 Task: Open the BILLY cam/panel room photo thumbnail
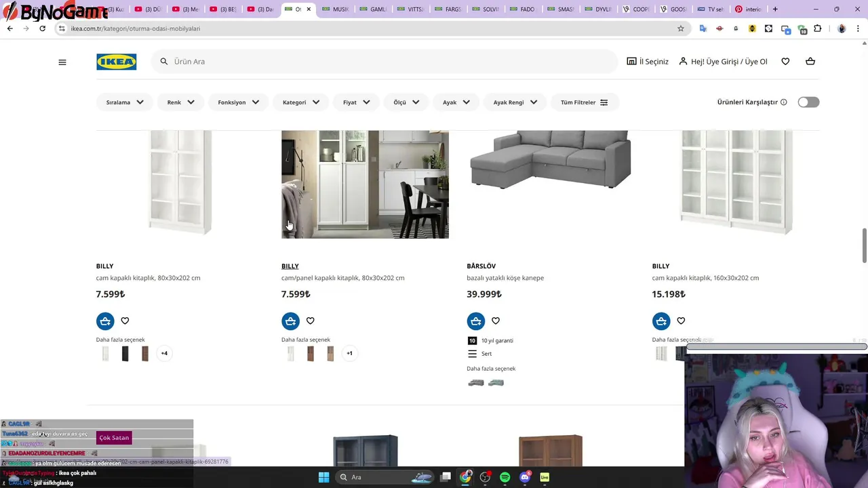click(365, 184)
